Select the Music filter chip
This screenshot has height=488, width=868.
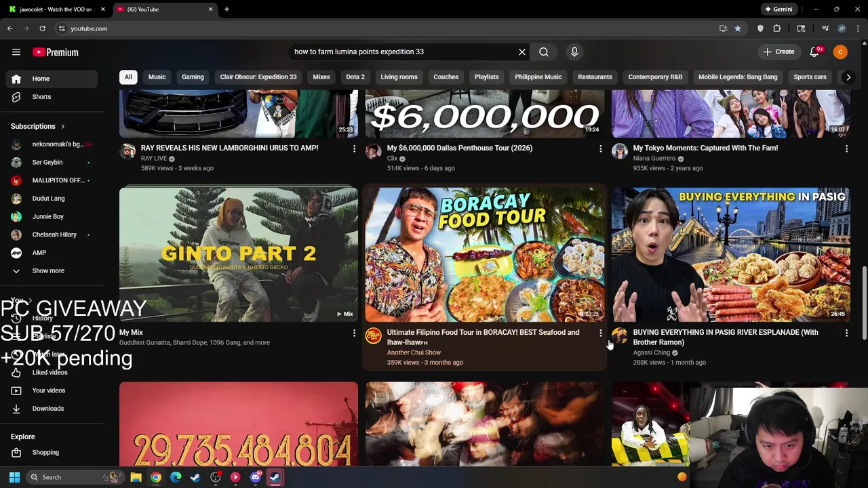[x=157, y=77]
